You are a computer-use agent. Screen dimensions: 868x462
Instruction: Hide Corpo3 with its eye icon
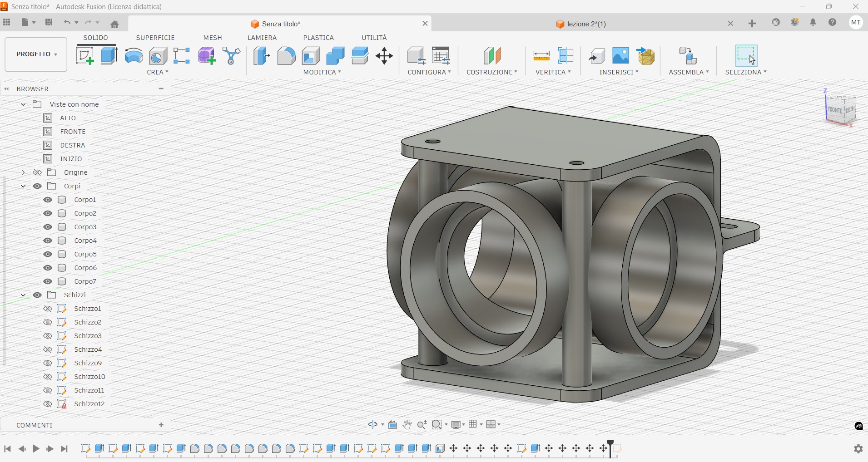pyautogui.click(x=48, y=227)
